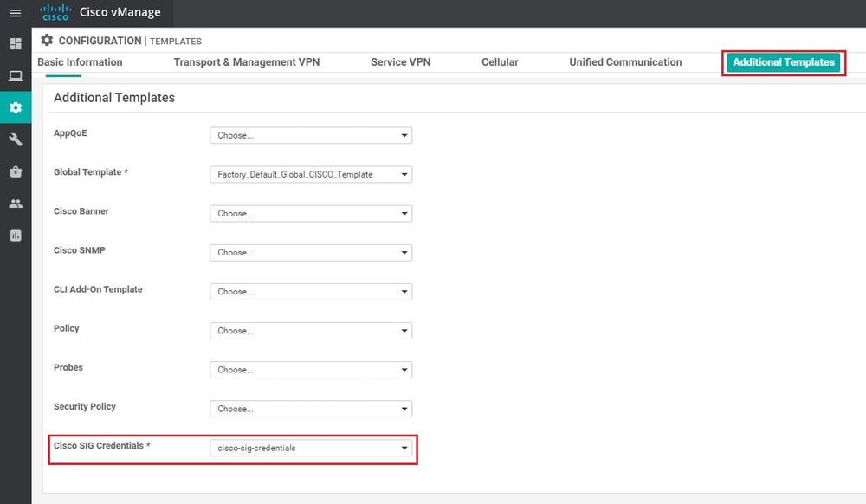Expand the CLI Add-On Template dropdown
Viewport: 866px width, 504px height.
click(311, 292)
